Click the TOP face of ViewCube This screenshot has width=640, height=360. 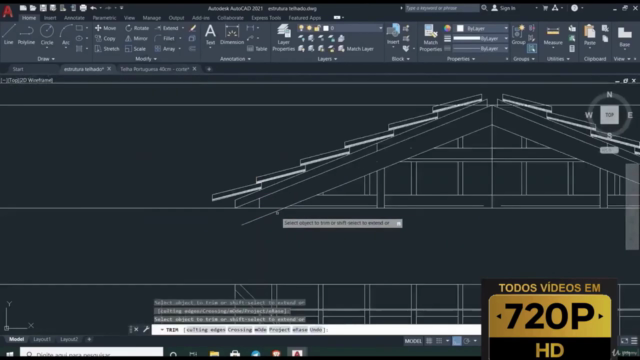tap(609, 115)
